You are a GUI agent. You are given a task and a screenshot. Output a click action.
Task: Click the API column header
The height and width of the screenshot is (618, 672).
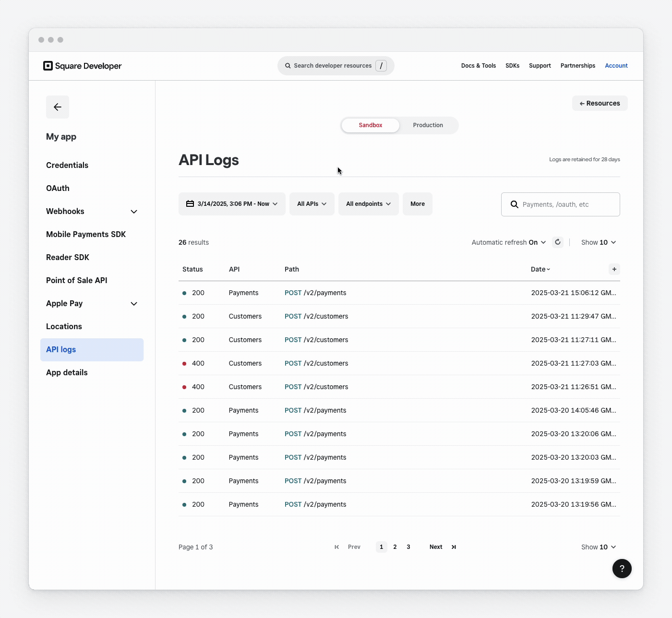pos(234,269)
